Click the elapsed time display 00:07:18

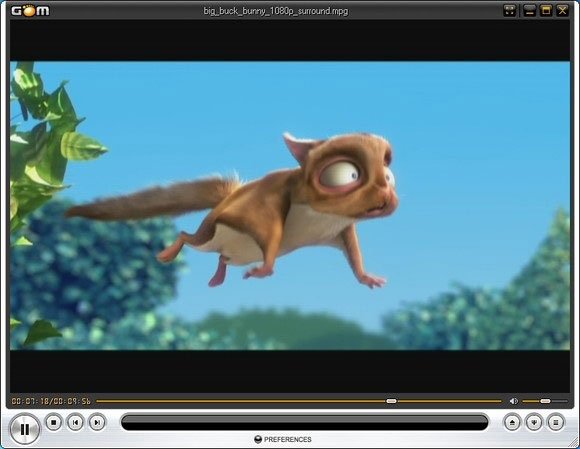pyautogui.click(x=30, y=401)
